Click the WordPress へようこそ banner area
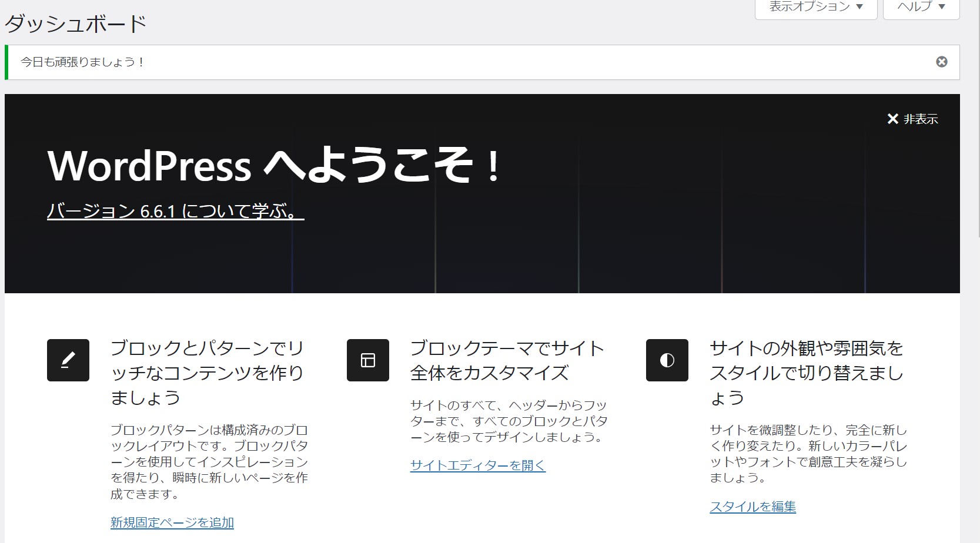Viewport: 980px width, 543px height. pyautogui.click(x=272, y=166)
